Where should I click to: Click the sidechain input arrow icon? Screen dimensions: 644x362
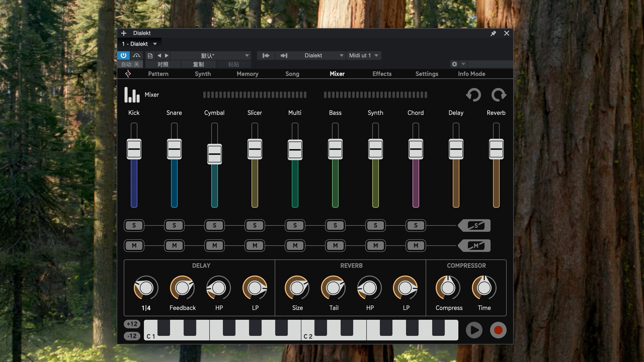[266, 56]
